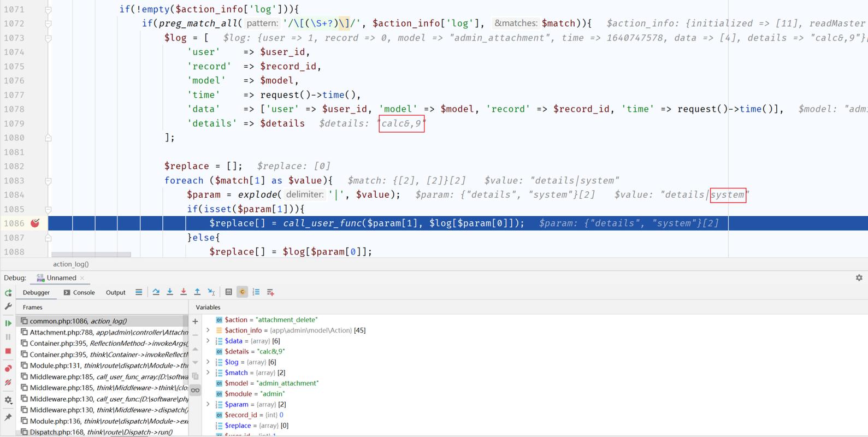Toggle the breakpoint on line 1086
The image size is (868, 437).
pos(36,223)
